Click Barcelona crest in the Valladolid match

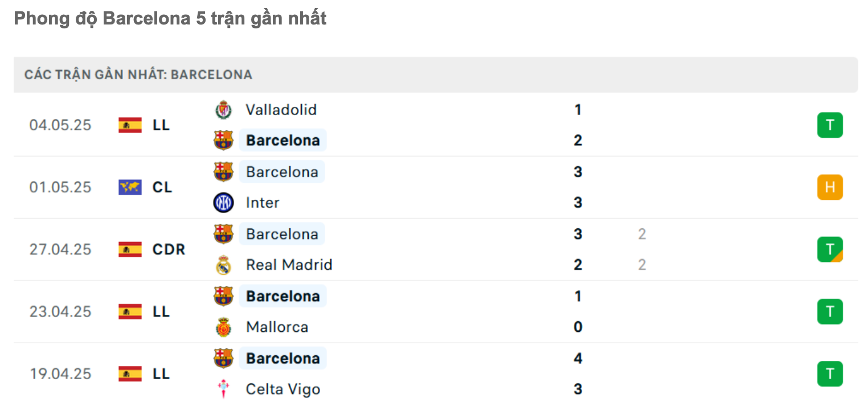coord(223,141)
